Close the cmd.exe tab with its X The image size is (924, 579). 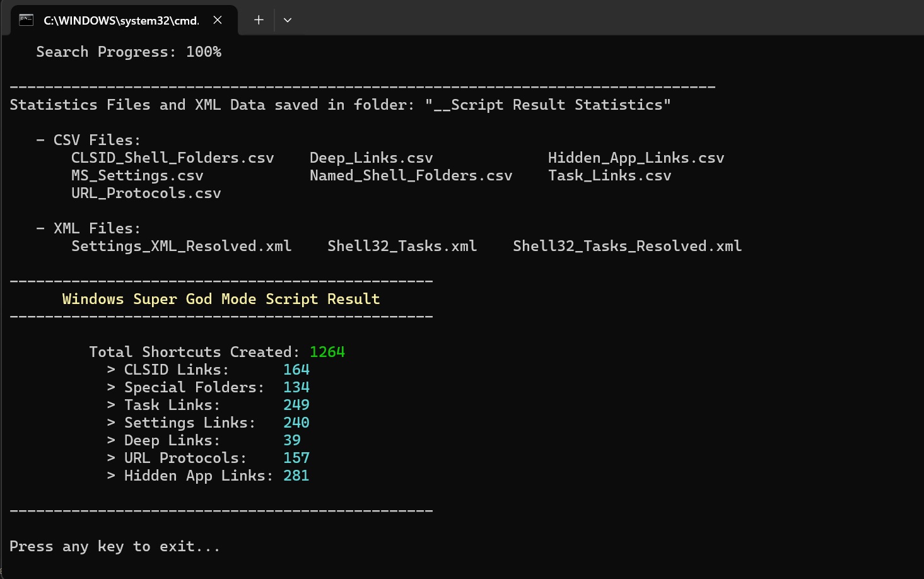218,20
